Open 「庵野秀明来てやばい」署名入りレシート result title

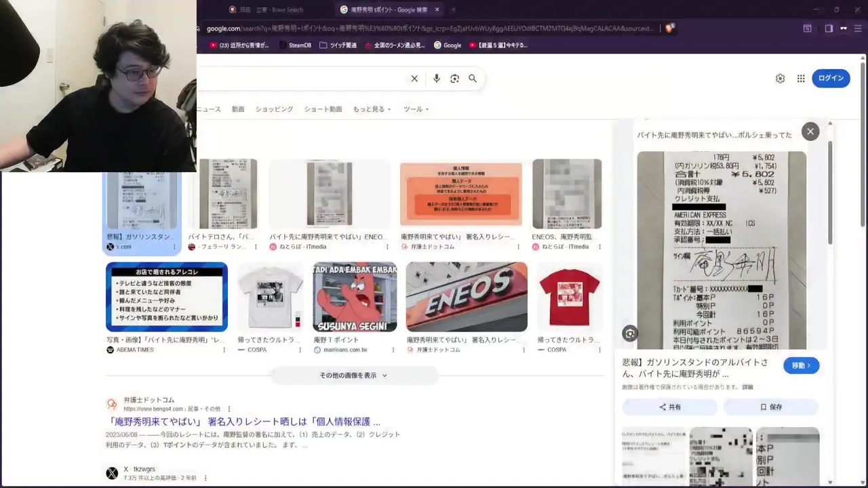click(x=244, y=422)
